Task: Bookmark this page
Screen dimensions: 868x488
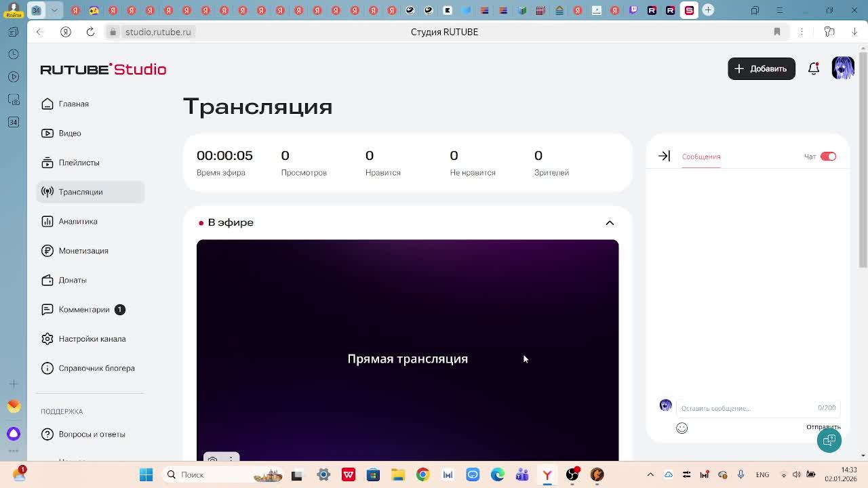Action: [777, 32]
